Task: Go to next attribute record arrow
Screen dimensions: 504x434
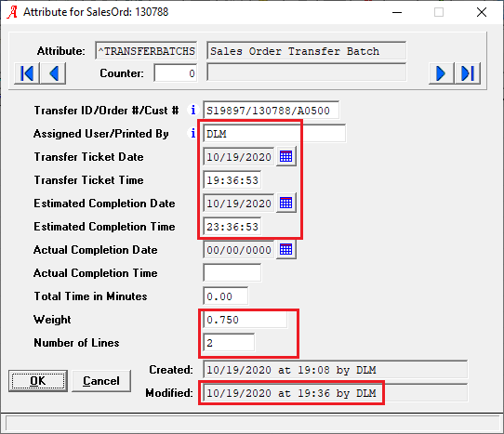Action: pyautogui.click(x=442, y=73)
